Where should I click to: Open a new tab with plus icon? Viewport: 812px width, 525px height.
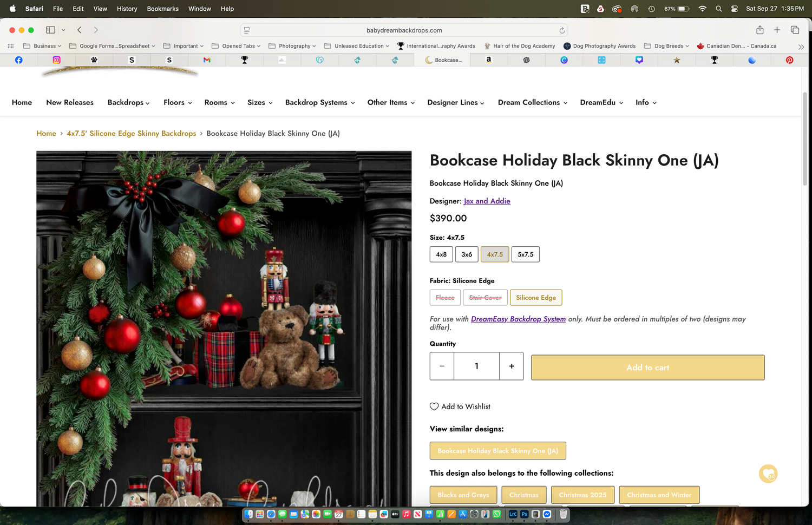[x=777, y=30]
